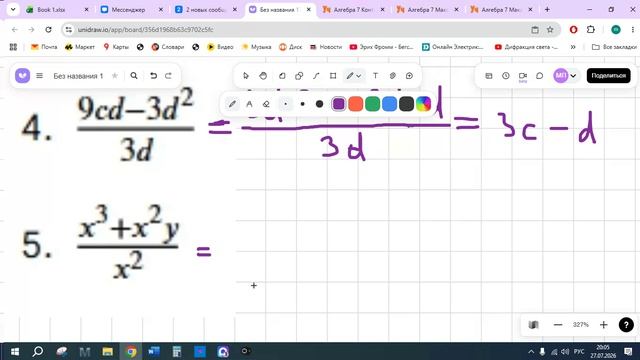
Task: Zoom in with the plus button
Action: (x=604, y=325)
